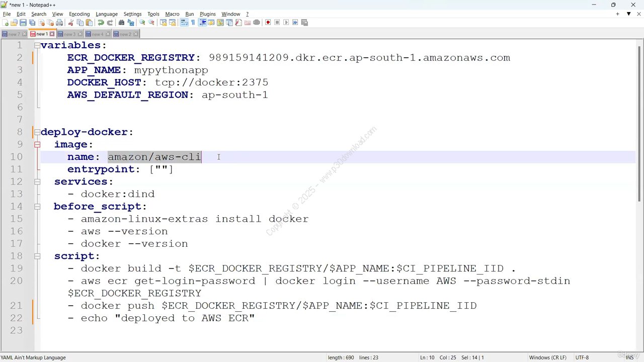Image resolution: width=644 pixels, height=362 pixels.
Task: Switch to the new 3 tab
Action: tap(69, 34)
